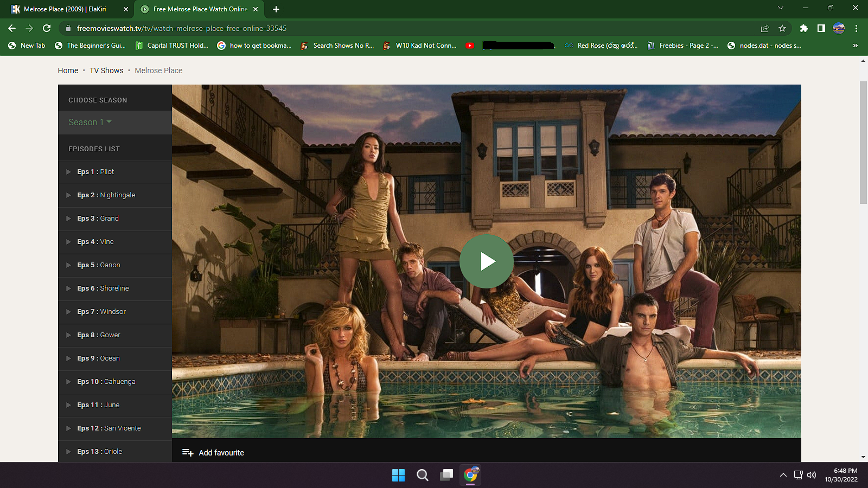Select episode 2 Nightingale
The height and width of the screenshot is (488, 868).
pyautogui.click(x=115, y=195)
